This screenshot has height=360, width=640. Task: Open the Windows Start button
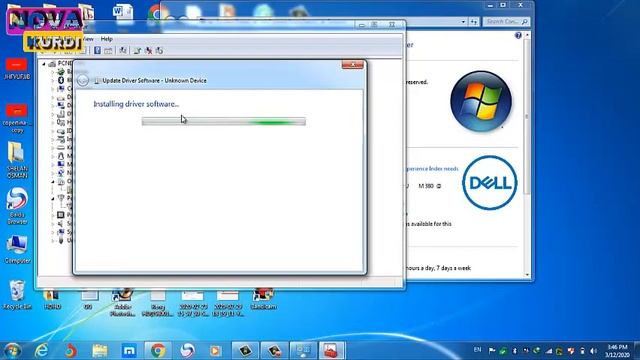coord(11,351)
